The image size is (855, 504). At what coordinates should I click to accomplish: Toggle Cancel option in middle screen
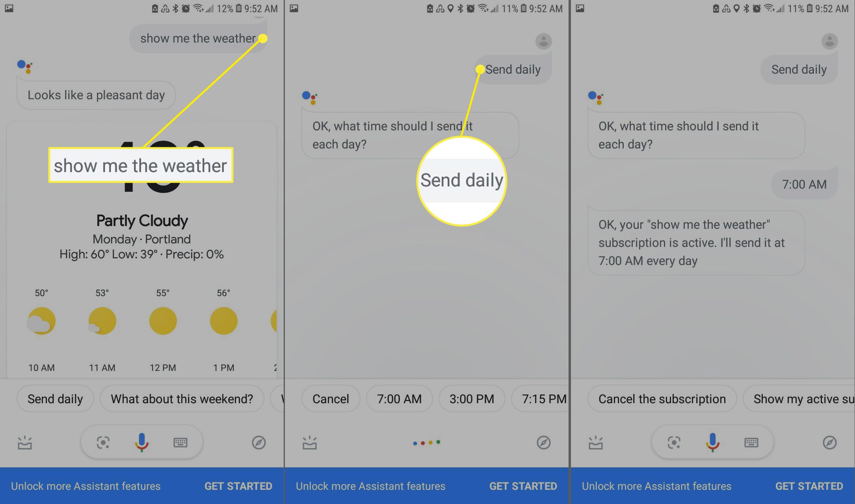click(331, 398)
